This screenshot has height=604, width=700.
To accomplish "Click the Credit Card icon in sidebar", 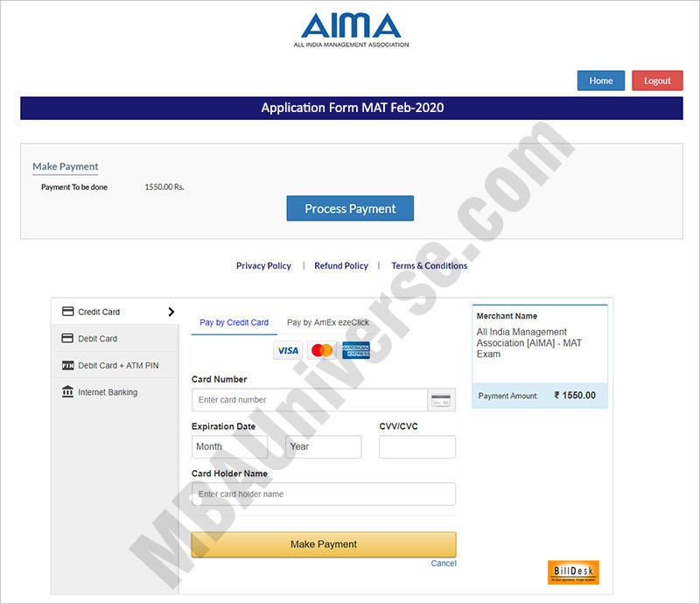I will [67, 312].
